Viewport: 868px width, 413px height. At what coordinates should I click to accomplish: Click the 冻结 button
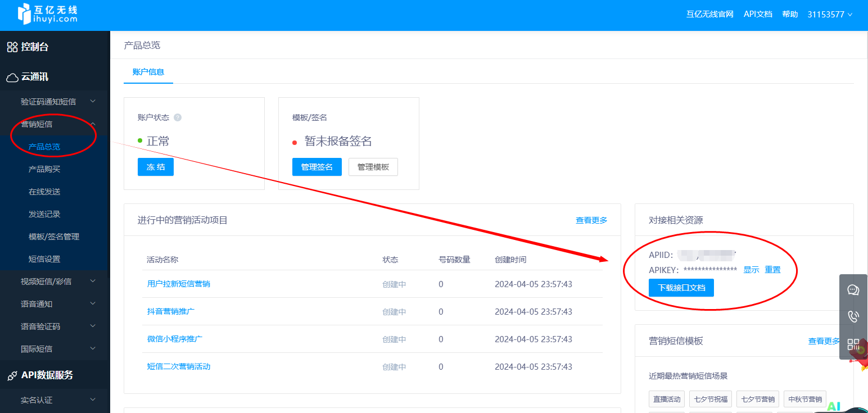tap(156, 167)
